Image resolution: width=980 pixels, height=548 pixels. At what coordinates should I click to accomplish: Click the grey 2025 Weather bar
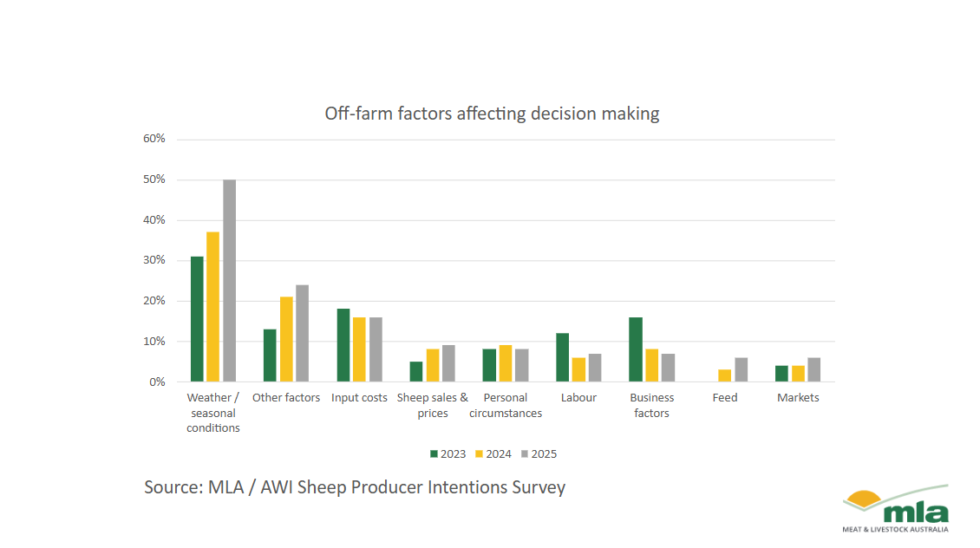(x=229, y=281)
